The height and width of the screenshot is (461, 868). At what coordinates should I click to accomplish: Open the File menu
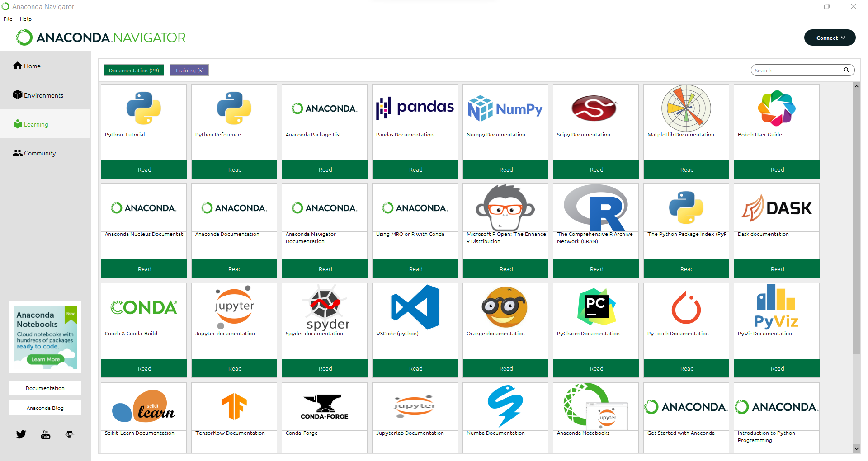(x=8, y=19)
